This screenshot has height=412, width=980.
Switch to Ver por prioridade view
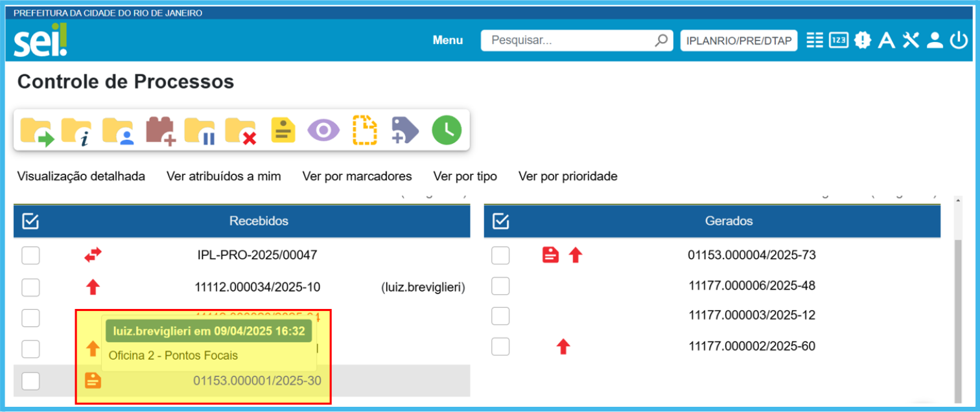point(568,176)
